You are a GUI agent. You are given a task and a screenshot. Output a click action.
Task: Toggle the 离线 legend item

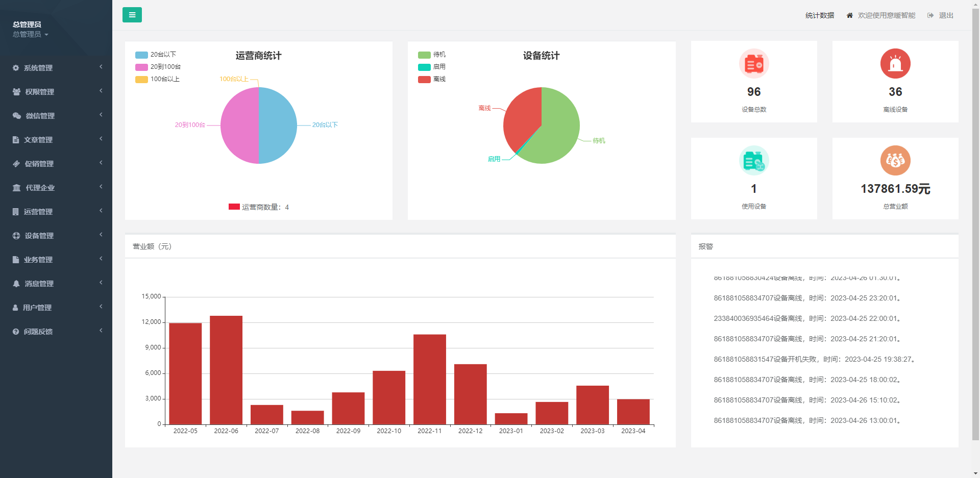(432, 79)
